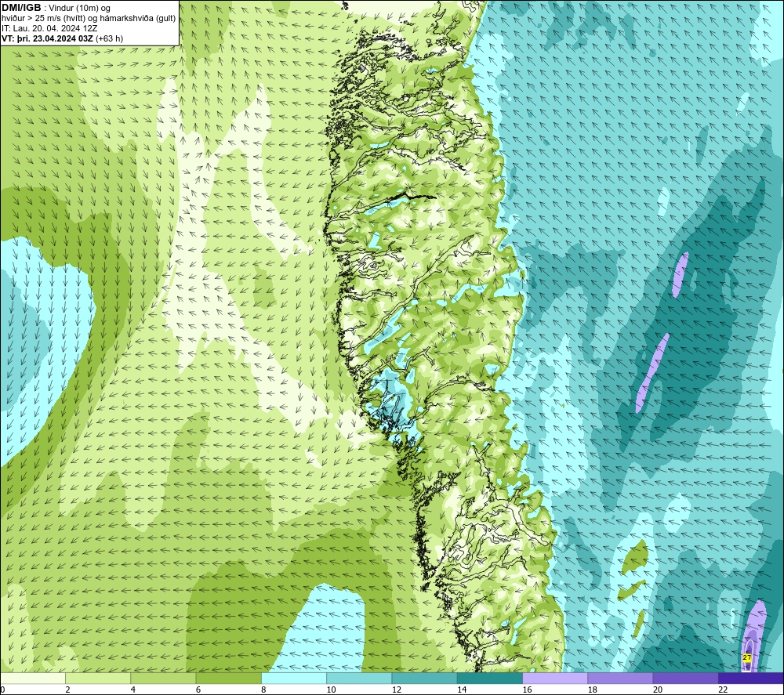Click the light lavender 16–18 m/s legend swatch
The image size is (784, 695).
pos(555,678)
